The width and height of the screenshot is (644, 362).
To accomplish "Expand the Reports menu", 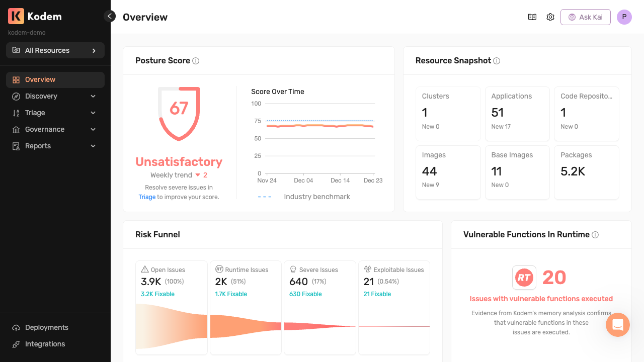I will (x=55, y=146).
